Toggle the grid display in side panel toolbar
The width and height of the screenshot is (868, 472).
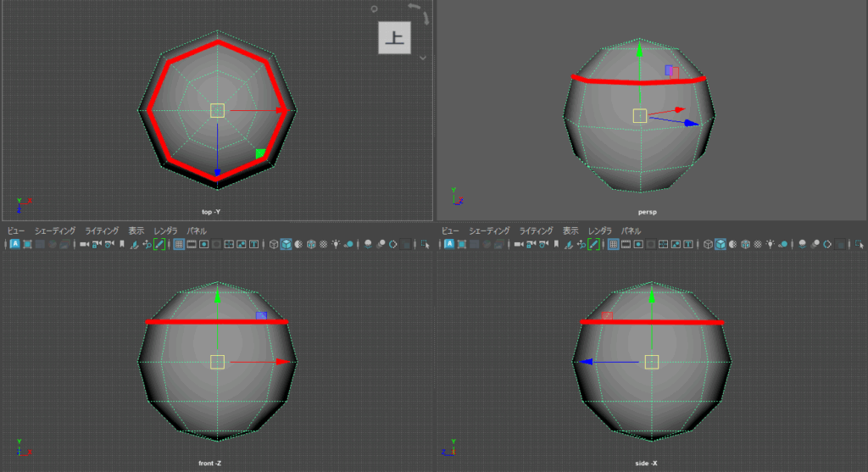coord(613,244)
